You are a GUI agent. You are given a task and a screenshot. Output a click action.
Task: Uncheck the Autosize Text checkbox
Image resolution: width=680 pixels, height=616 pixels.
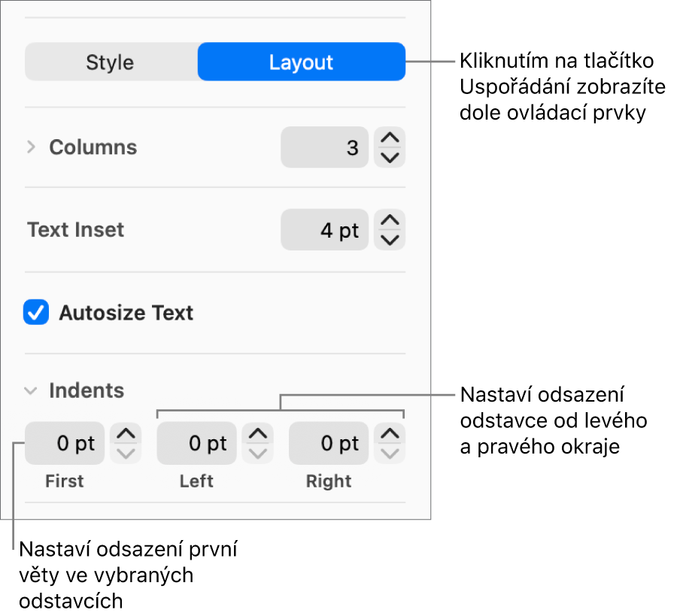coord(35,312)
